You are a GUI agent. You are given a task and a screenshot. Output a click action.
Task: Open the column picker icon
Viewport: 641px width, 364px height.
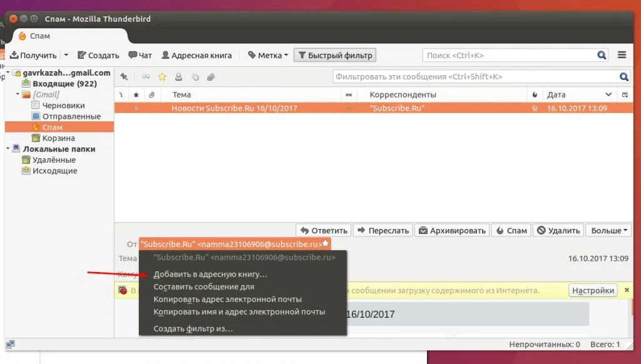pos(625,95)
